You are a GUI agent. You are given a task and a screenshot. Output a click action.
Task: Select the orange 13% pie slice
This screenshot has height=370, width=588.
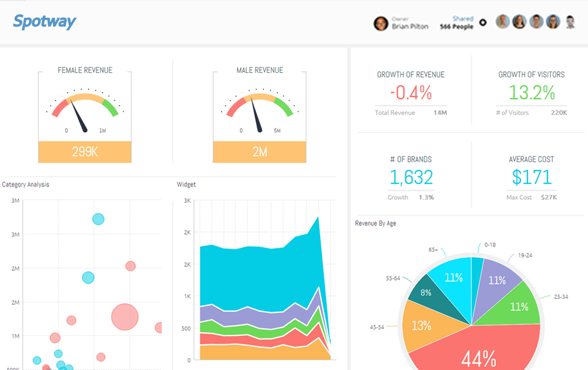pos(426,325)
